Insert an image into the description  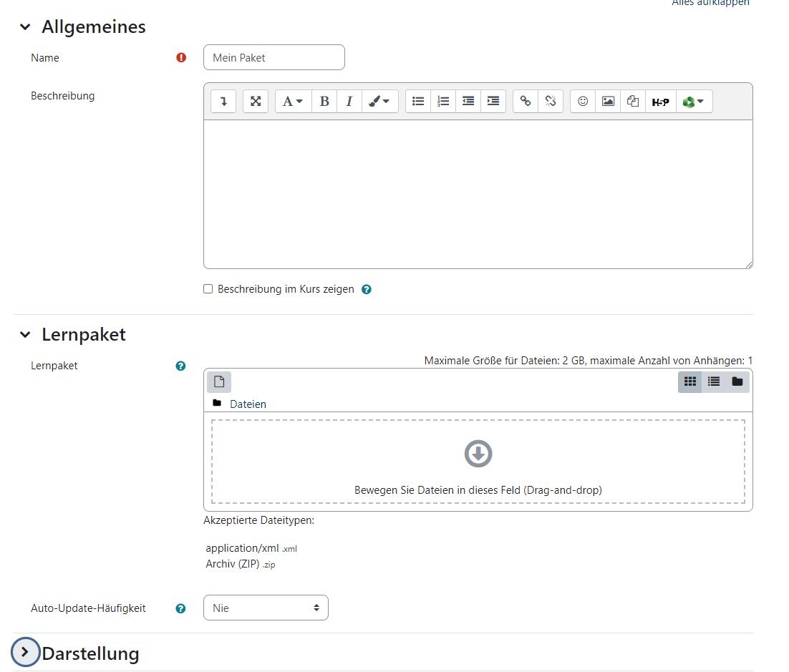point(608,102)
